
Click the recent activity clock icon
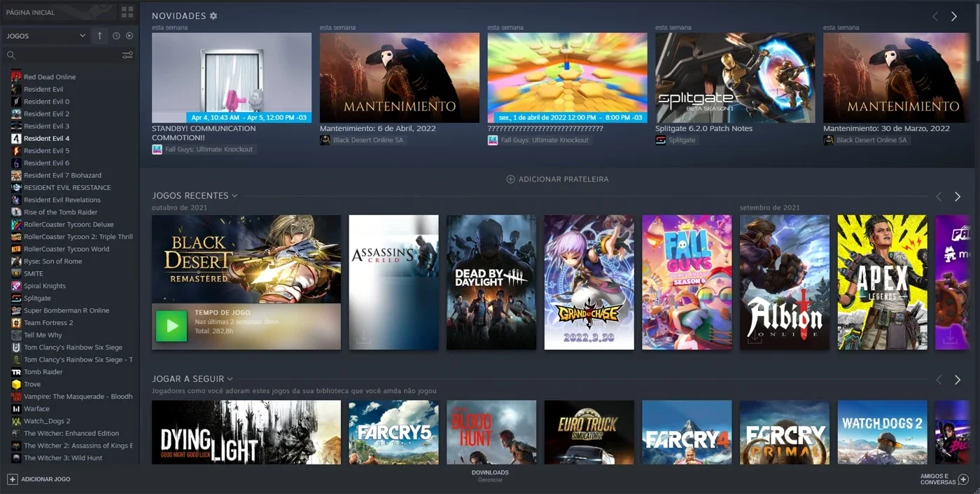[x=116, y=36]
